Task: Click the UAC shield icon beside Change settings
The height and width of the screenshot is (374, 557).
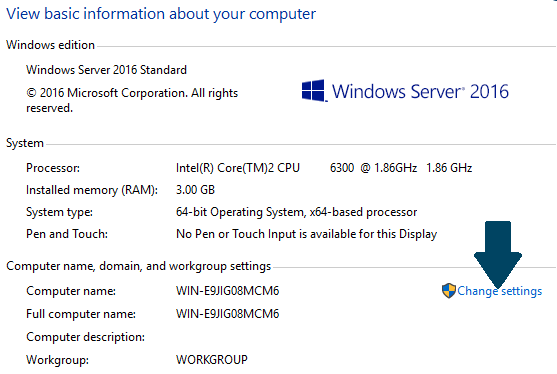Action: point(449,291)
